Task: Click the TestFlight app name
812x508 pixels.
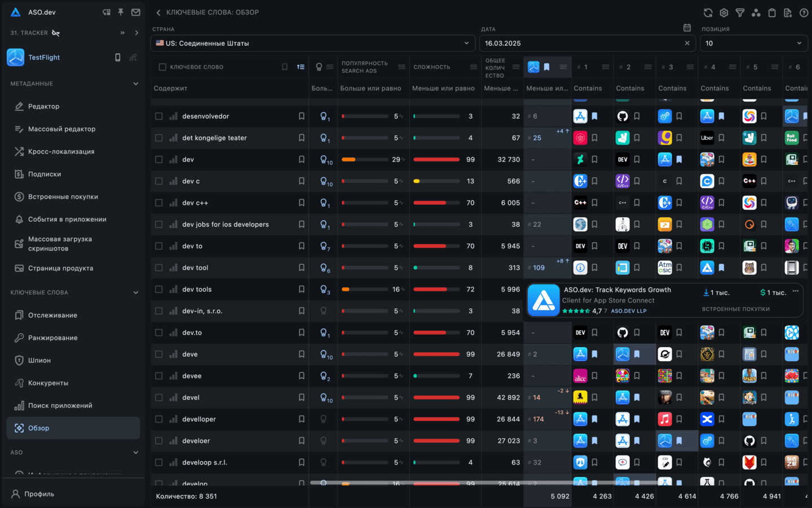Action: pyautogui.click(x=44, y=58)
